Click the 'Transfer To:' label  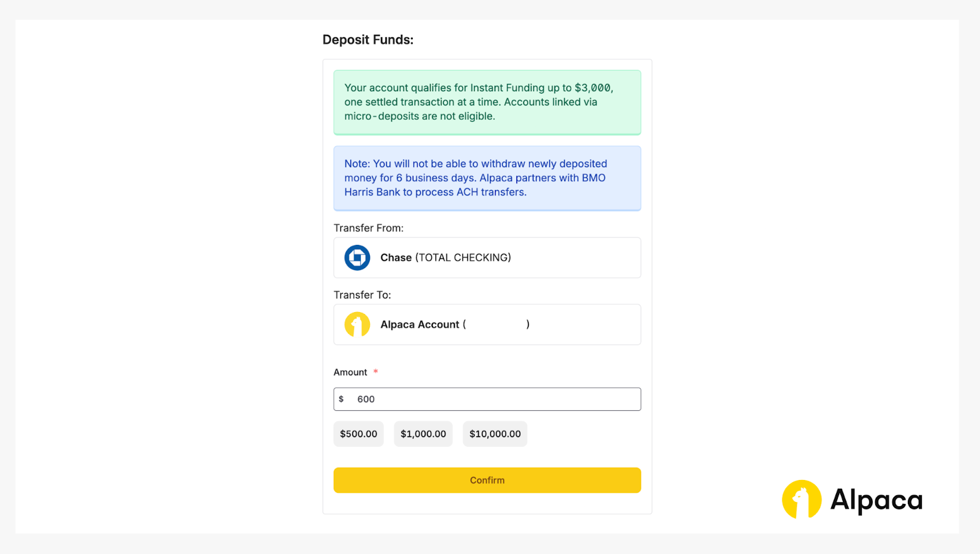point(363,295)
